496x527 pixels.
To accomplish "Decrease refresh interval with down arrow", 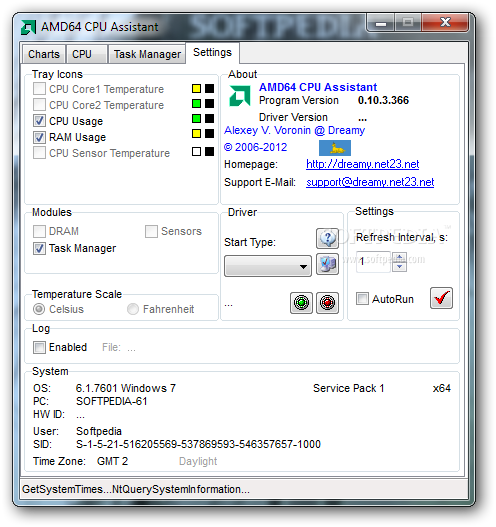I will coord(399,267).
